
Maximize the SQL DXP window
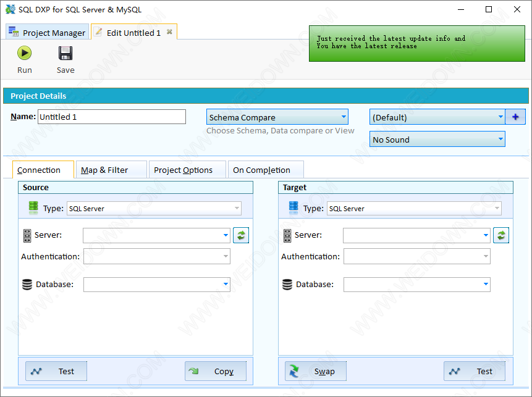[x=489, y=9]
